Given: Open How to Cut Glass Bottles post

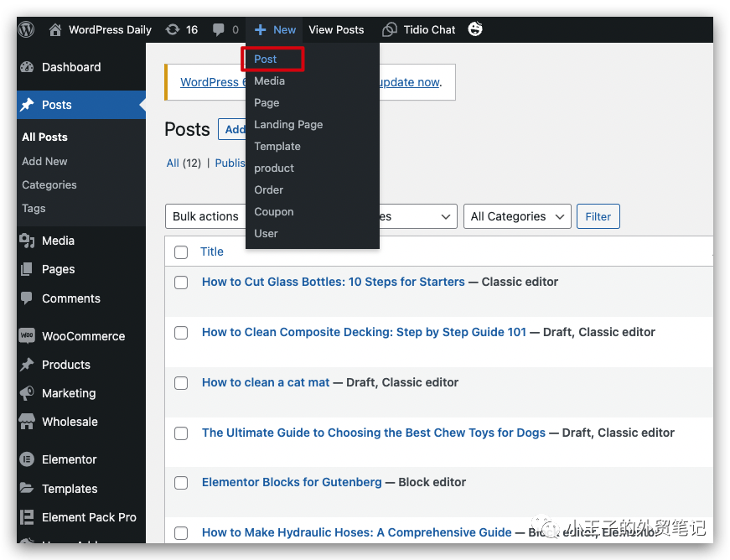Looking at the screenshot, I should tap(334, 282).
